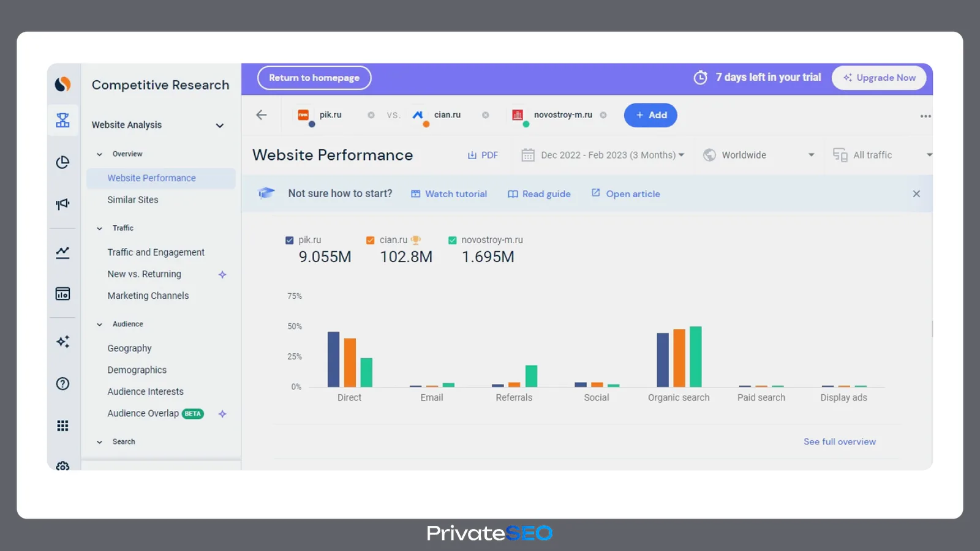Screen dimensions: 980x551
Task: Click the globe icon beside Worldwide
Action: [709, 155]
